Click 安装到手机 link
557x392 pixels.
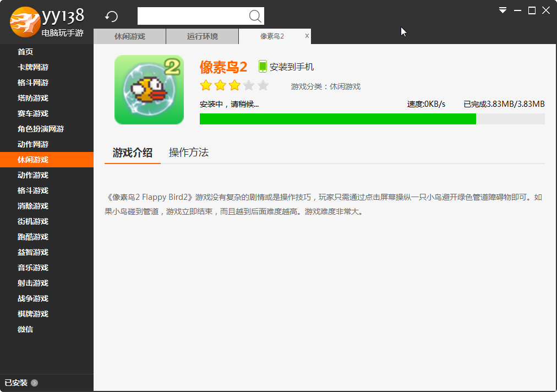(x=291, y=67)
